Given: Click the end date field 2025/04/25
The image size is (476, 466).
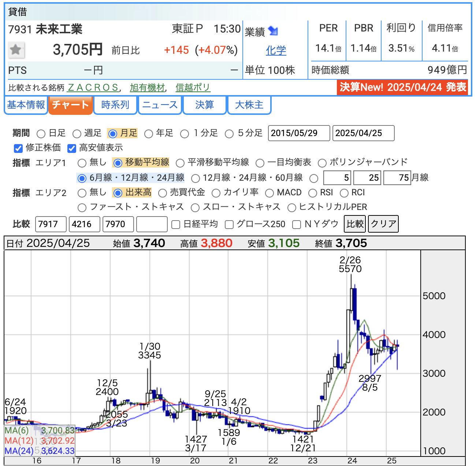Looking at the screenshot, I should pyautogui.click(x=364, y=133).
